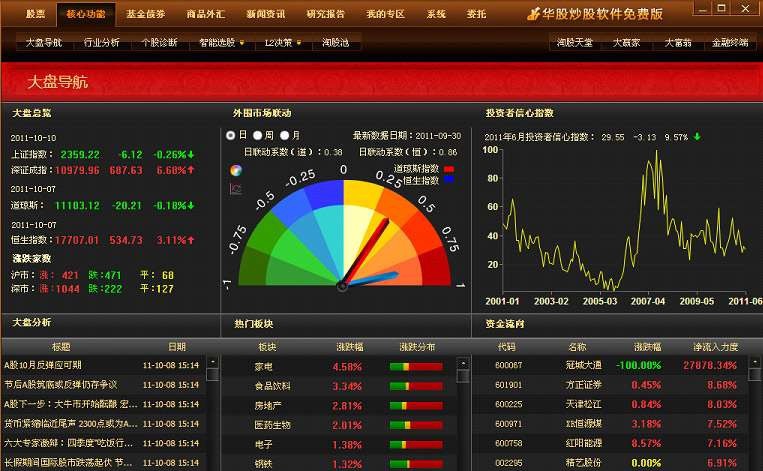Click the 个股诊断 toolbar button
Image resolution: width=763 pixels, height=471 pixels.
[x=159, y=43]
